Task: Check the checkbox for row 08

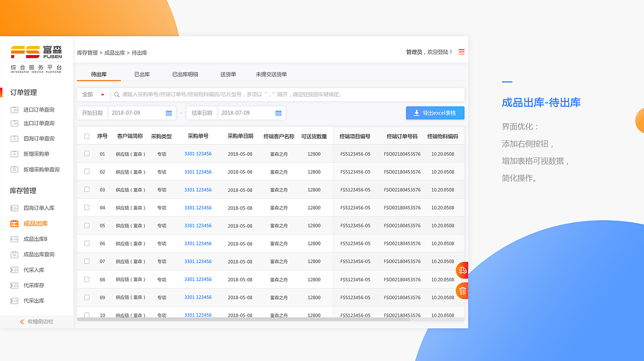Action: tap(87, 280)
